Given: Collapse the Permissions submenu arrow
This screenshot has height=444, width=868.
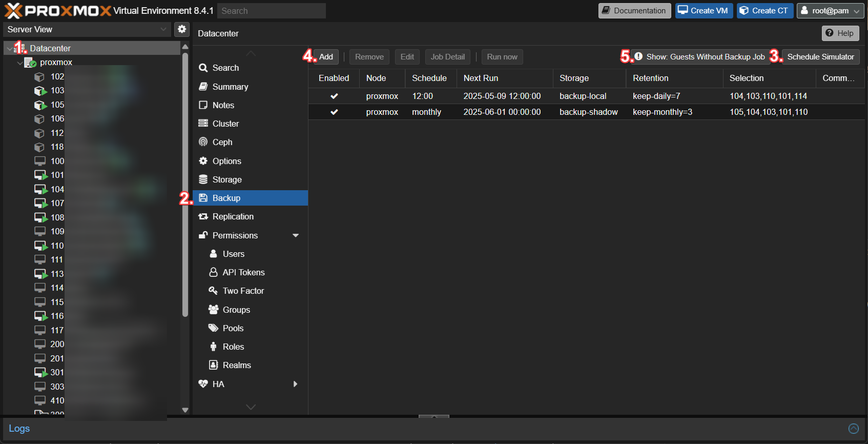Looking at the screenshot, I should tap(296, 235).
